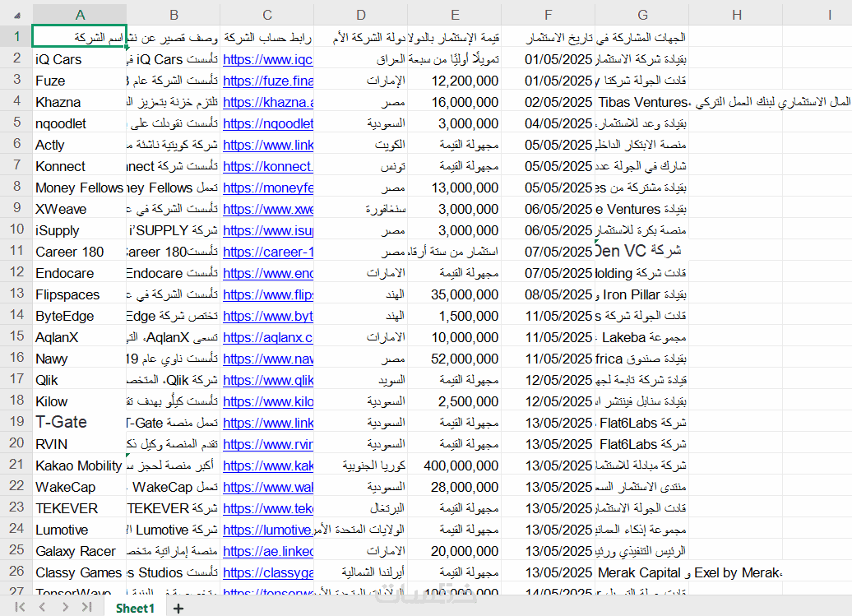Open the https://career-1 link
Viewport: 852px width, 616px height.
(x=268, y=252)
